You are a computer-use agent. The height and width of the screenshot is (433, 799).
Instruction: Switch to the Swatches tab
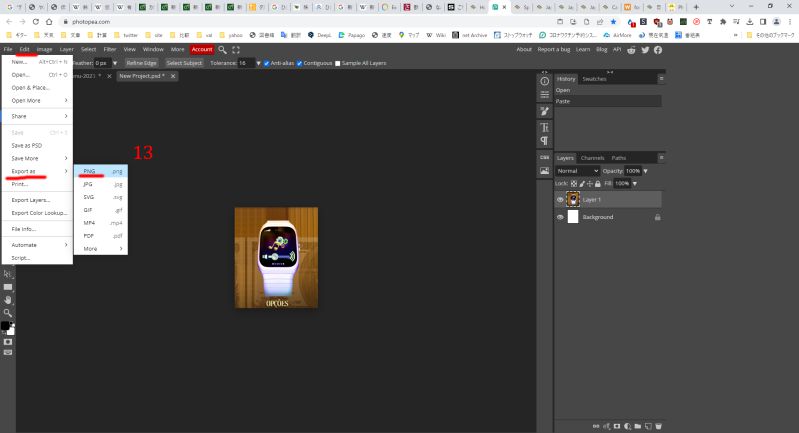[594, 79]
